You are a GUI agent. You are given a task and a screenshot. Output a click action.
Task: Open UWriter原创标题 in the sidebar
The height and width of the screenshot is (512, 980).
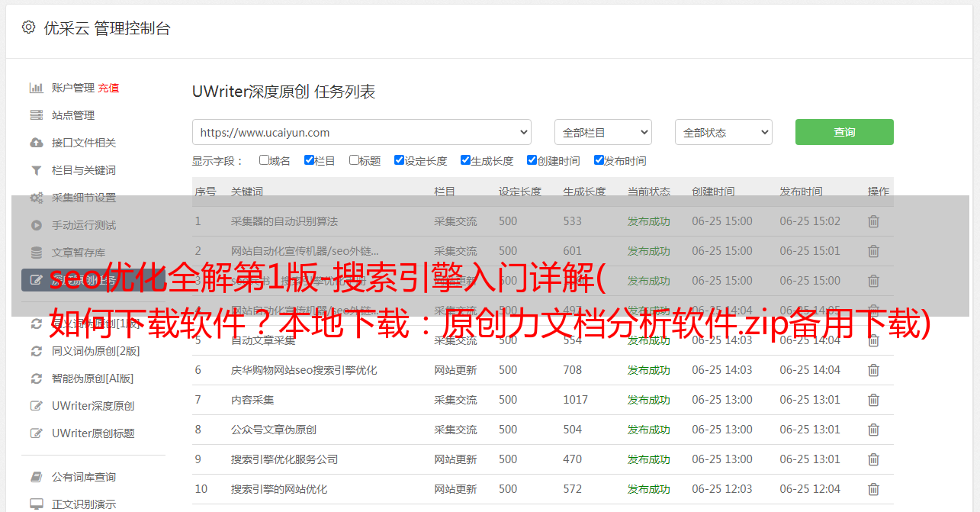93,433
